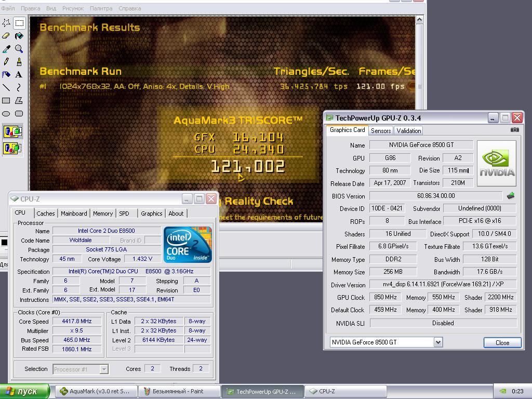
Task: Click the taskbar clock showing 0:23
Action: pyautogui.click(x=517, y=391)
